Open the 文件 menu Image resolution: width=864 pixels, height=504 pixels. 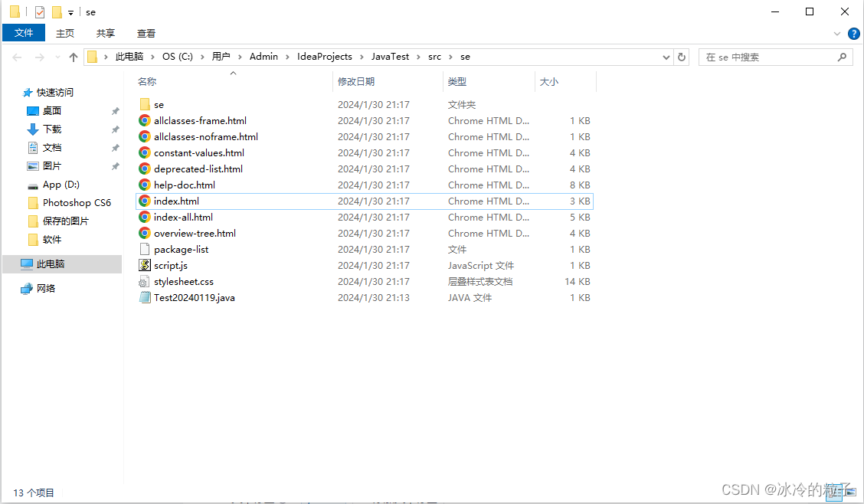point(24,33)
